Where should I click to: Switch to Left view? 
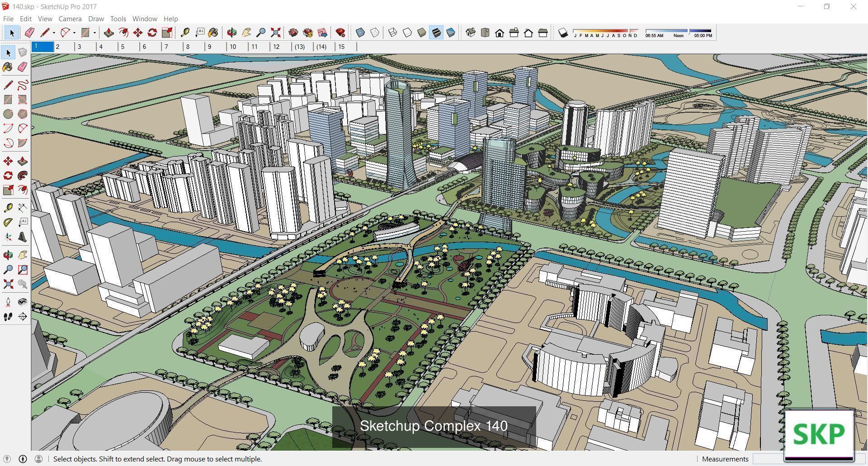point(543,33)
